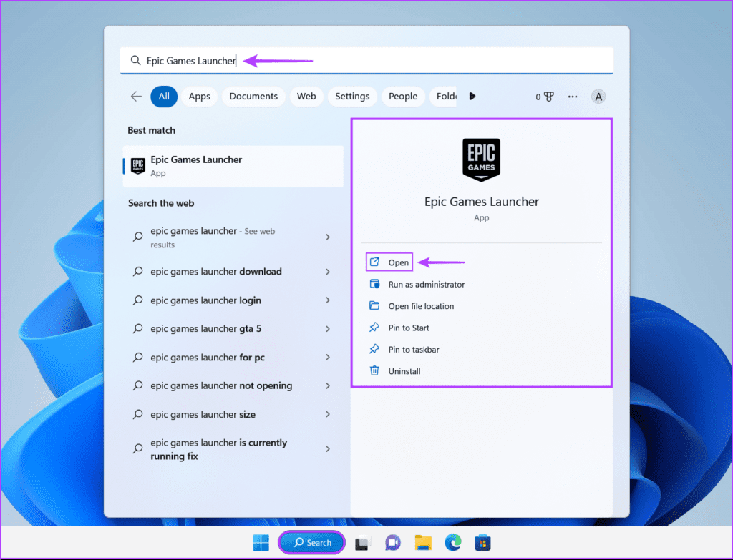Click 'epic games launcher for pc' suggestion
Screen dimensions: 733x560
pos(233,358)
